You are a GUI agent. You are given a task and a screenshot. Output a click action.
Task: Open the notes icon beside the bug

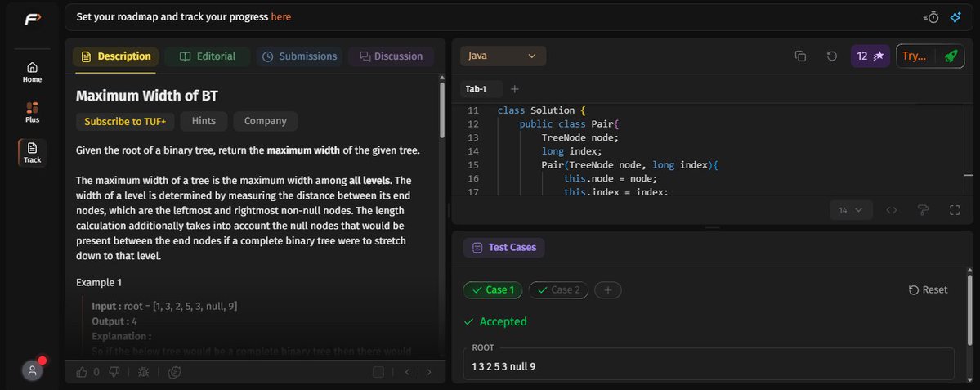tap(175, 372)
